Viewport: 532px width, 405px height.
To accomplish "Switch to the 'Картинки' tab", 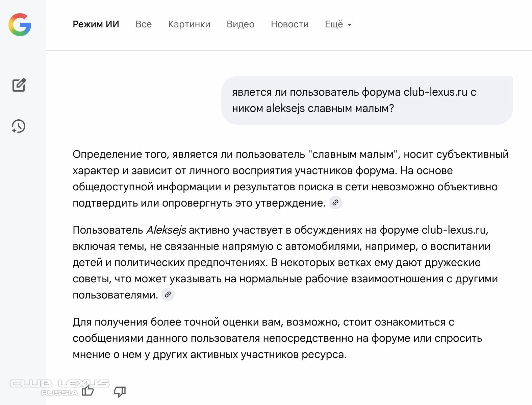I will coord(189,24).
